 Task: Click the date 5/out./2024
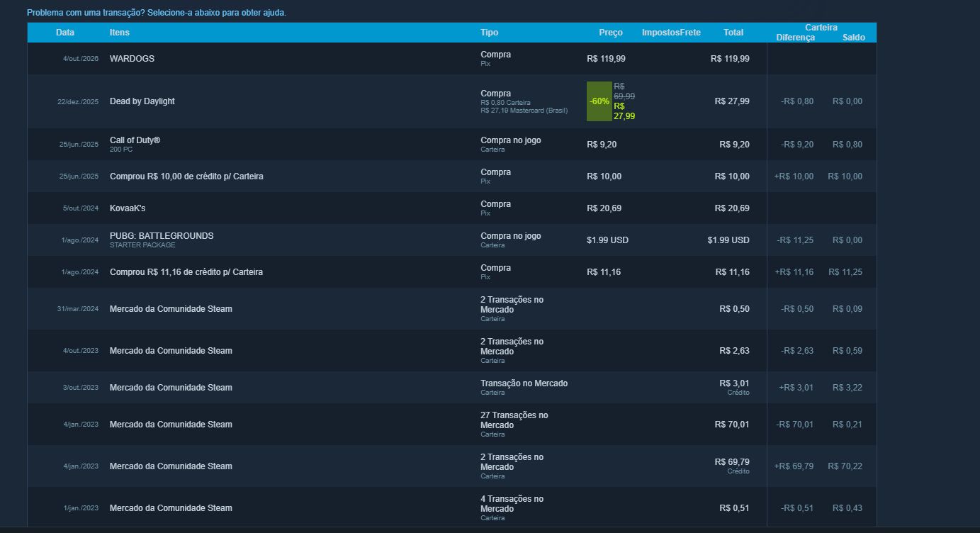pos(81,208)
